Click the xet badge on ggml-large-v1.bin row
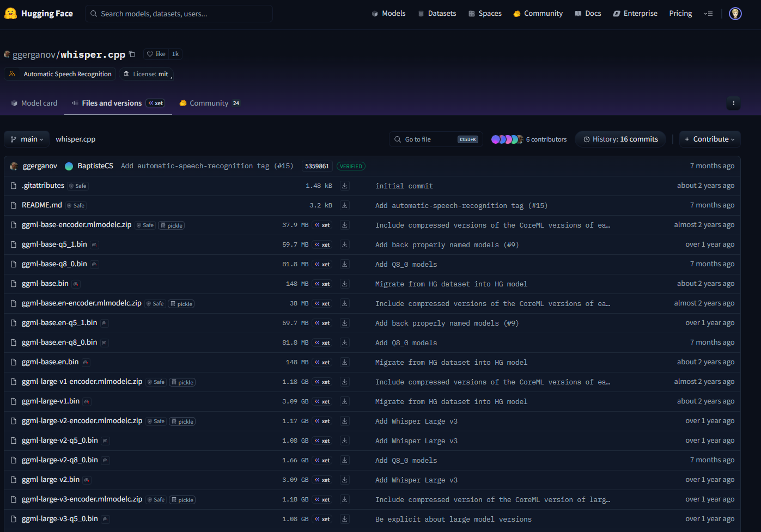The width and height of the screenshot is (761, 532). tap(322, 401)
